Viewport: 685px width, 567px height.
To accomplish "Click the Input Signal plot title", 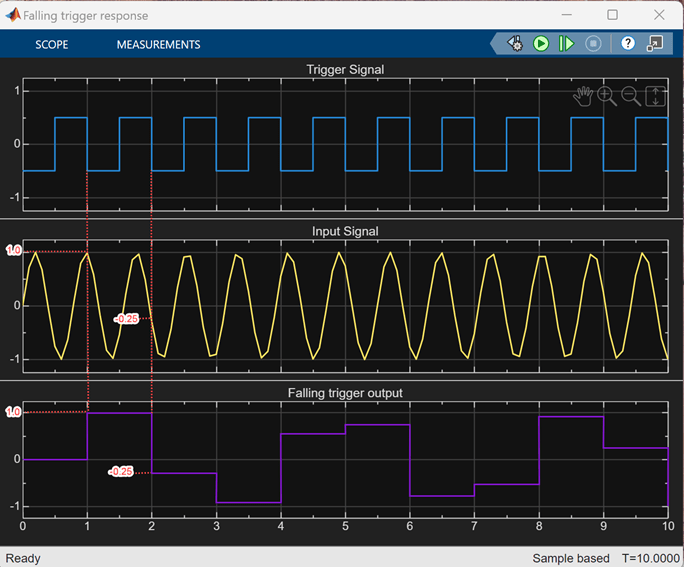I will pos(345,232).
